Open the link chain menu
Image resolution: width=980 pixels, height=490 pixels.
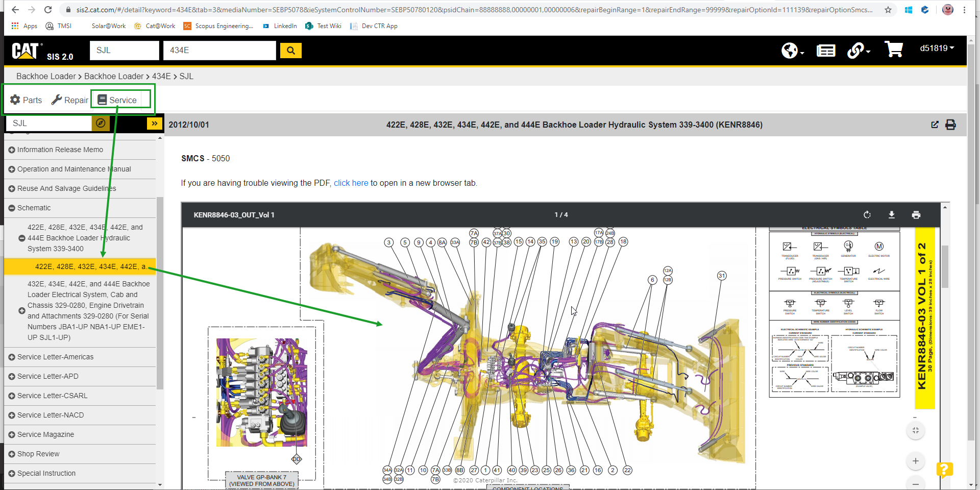click(x=859, y=51)
